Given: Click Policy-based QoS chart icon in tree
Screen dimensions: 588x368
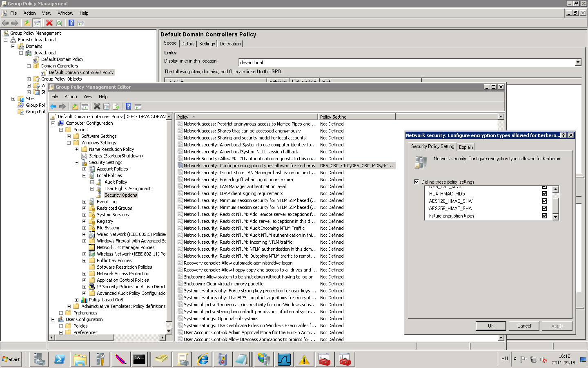Looking at the screenshot, I should pos(84,300).
